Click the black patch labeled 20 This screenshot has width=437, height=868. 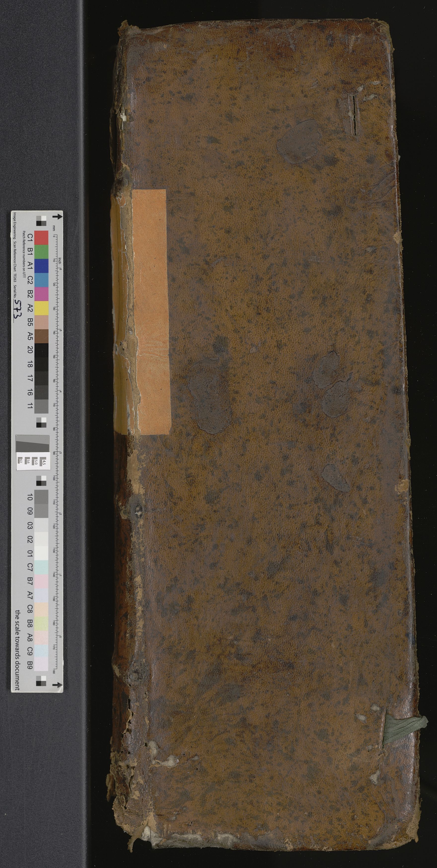[41, 350]
